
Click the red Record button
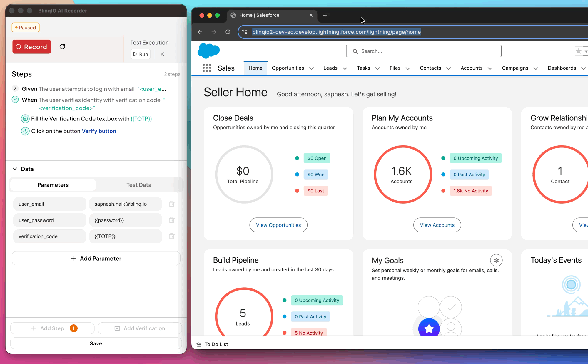tap(32, 47)
